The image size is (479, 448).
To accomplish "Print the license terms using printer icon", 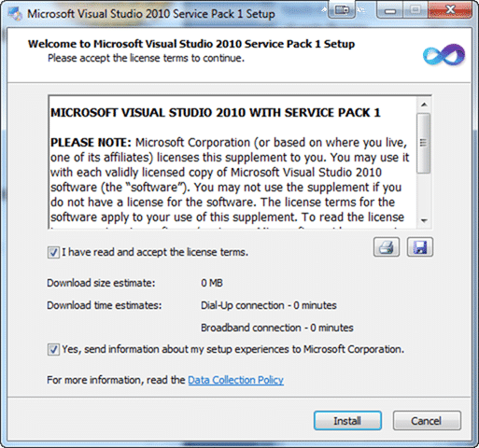I will pyautogui.click(x=387, y=247).
